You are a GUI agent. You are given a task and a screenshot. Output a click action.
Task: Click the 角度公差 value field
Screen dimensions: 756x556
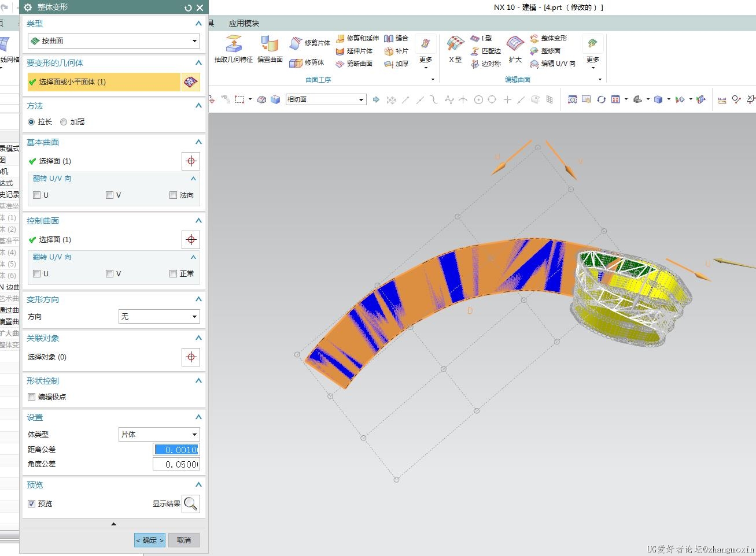coord(176,465)
